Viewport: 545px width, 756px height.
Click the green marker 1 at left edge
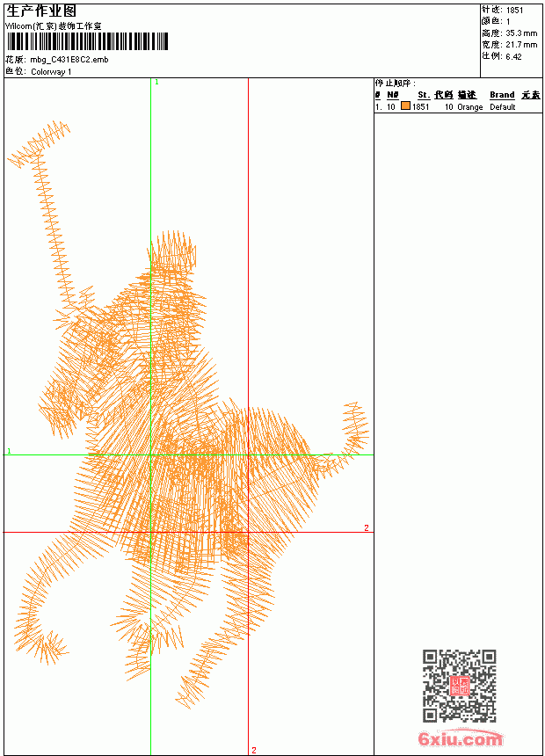[x=9, y=451]
